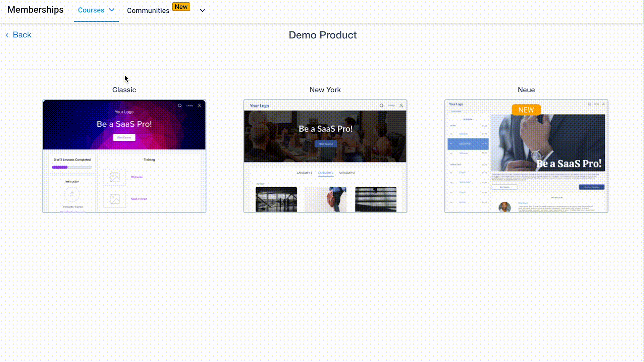Expand the chevron next to Communities

point(202,10)
